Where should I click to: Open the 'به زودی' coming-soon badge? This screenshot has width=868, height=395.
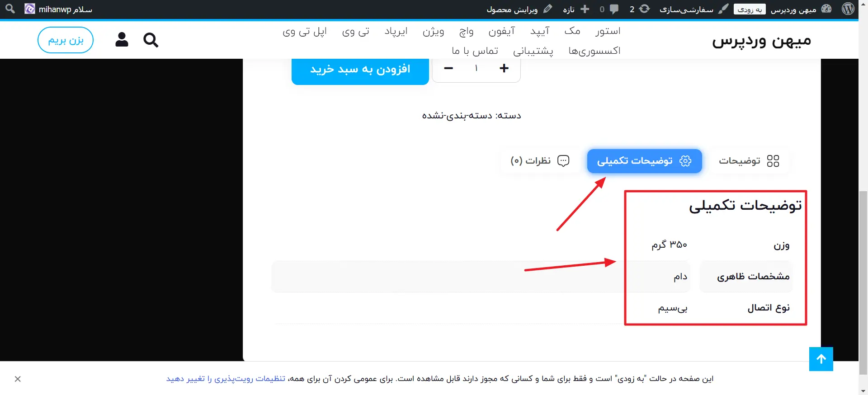click(x=750, y=9)
